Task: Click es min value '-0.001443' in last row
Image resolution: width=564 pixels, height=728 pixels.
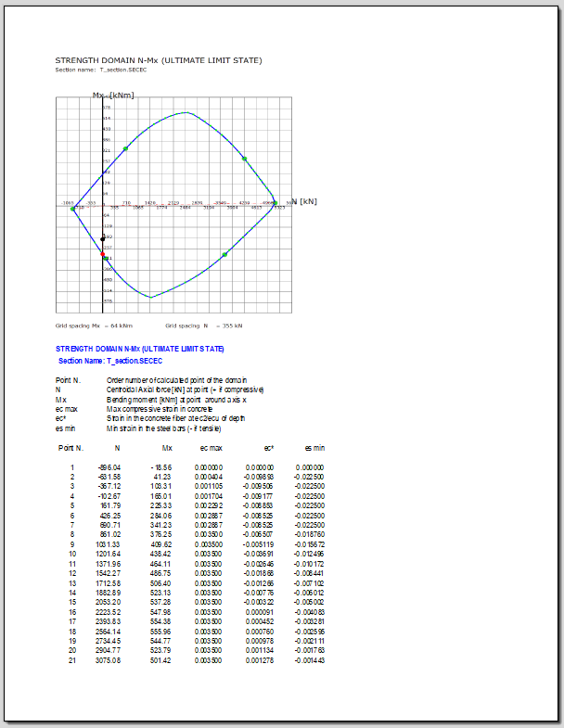Action: tap(310, 660)
